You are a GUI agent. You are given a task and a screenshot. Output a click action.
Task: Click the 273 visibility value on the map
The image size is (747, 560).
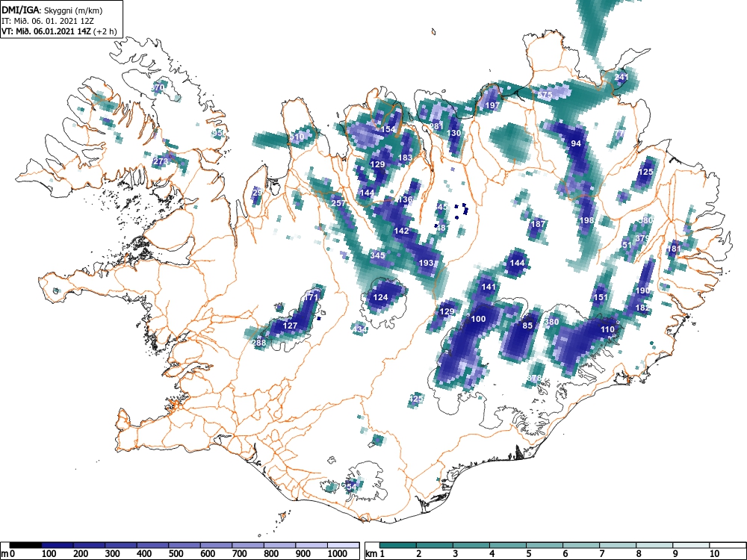click(161, 161)
